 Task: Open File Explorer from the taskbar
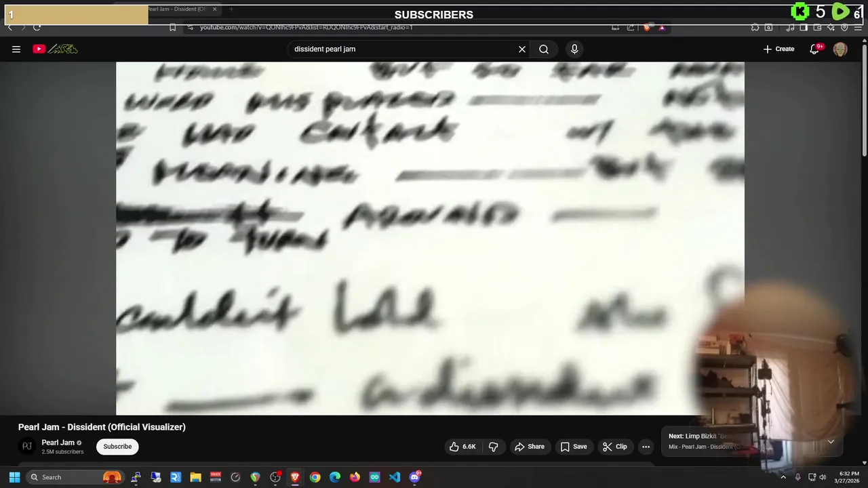[195, 477]
